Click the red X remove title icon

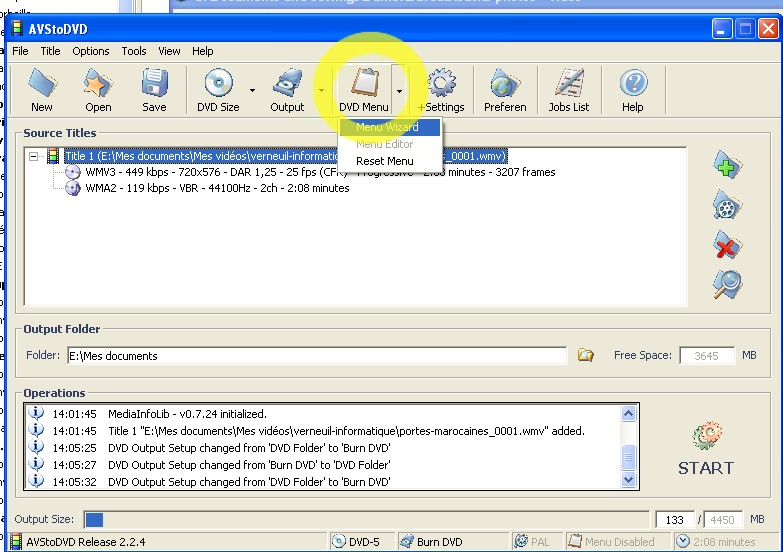tap(727, 245)
